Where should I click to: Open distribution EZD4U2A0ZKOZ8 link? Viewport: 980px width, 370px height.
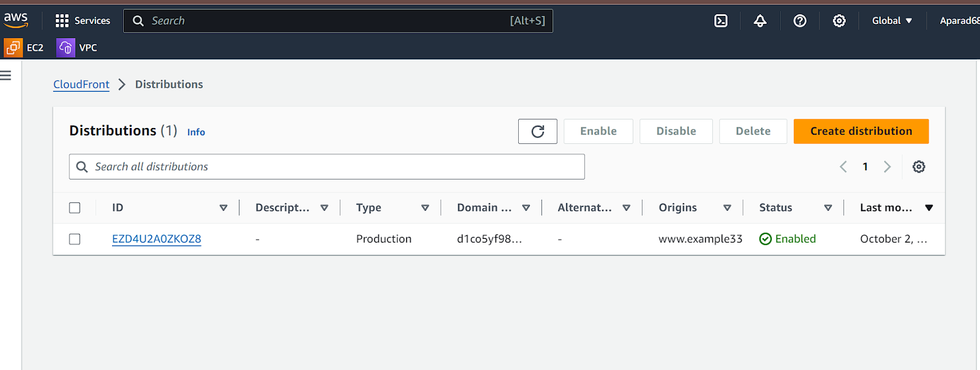[x=157, y=239]
